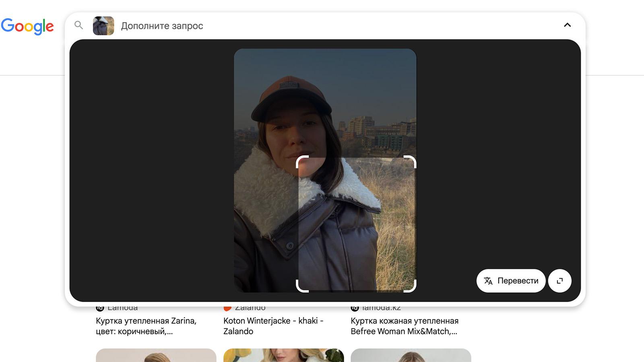Open third product thumbnail in bottom row
The image size is (644, 362).
[411, 356]
